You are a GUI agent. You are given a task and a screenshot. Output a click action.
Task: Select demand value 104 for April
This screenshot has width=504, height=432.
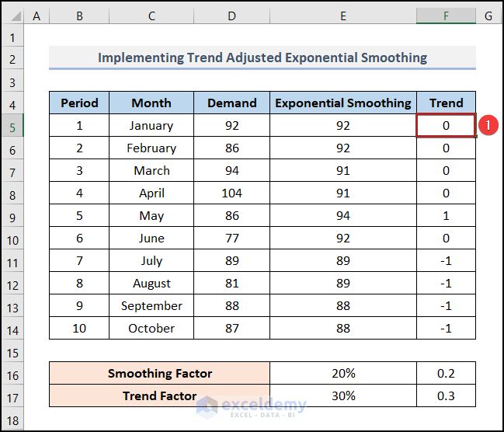click(231, 193)
